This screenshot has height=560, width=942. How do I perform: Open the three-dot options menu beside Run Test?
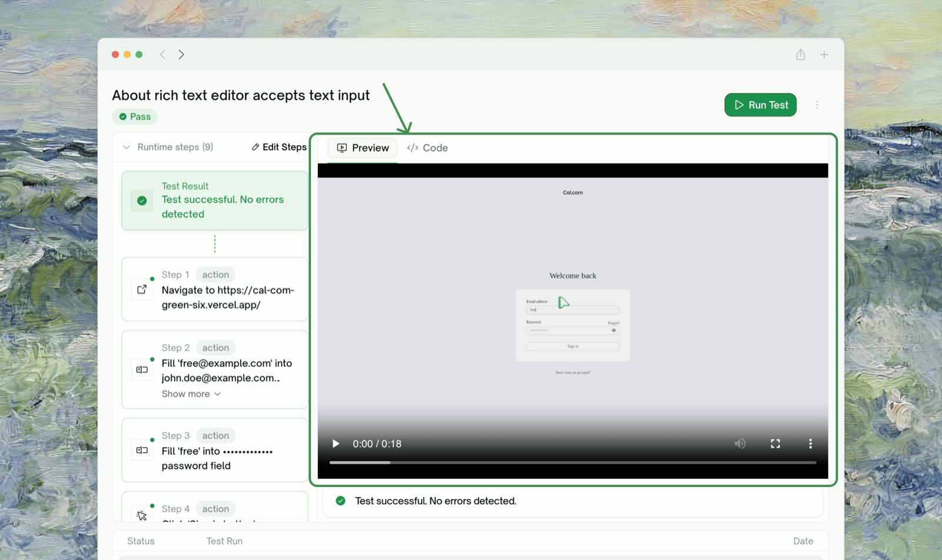(x=817, y=105)
